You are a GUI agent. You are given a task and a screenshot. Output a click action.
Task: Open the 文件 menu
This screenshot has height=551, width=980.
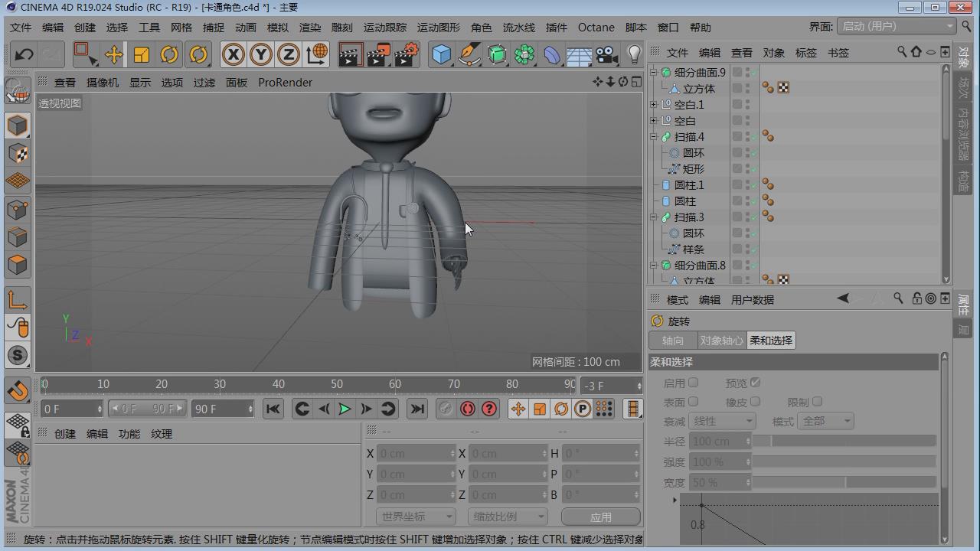coord(21,28)
